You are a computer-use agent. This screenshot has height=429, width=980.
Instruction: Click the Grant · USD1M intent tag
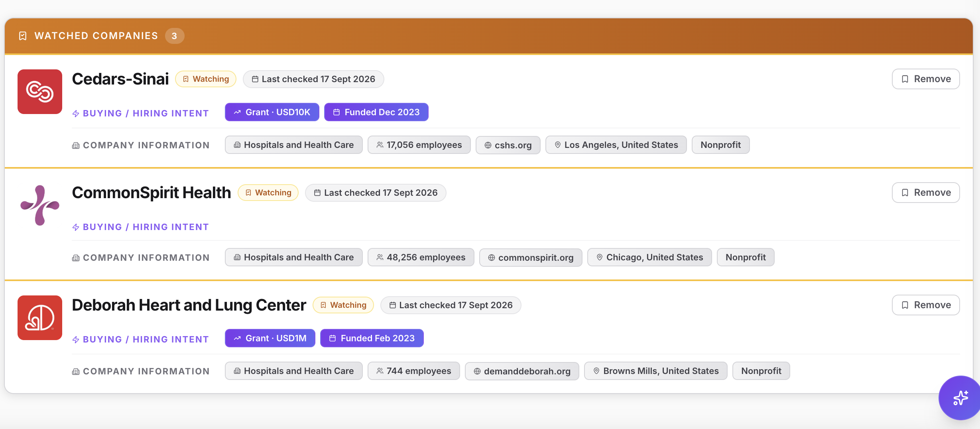click(270, 338)
